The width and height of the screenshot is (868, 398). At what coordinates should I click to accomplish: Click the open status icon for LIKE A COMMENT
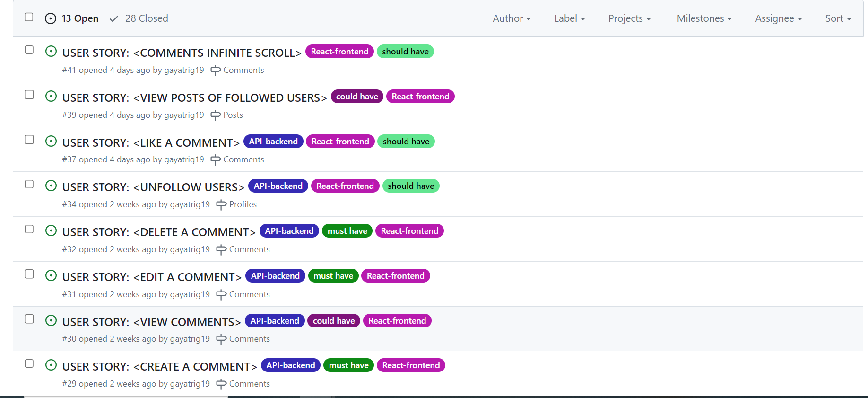pos(51,141)
